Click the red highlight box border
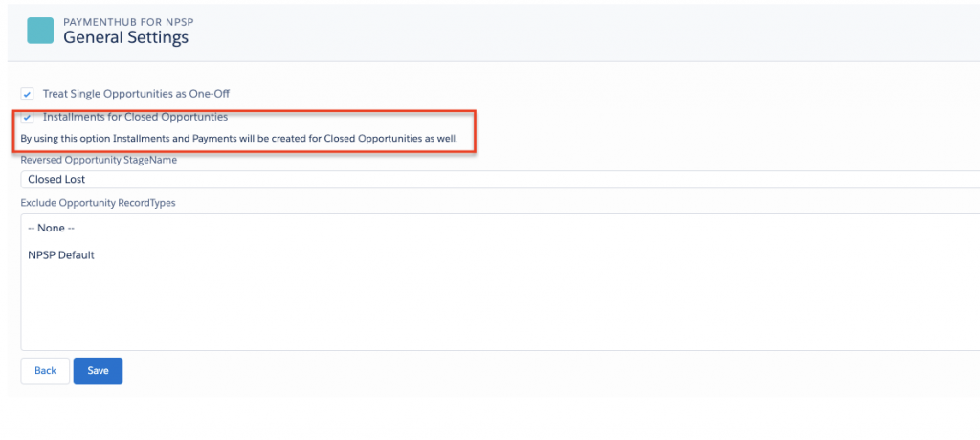Viewport: 980px width, 440px height. click(476, 131)
